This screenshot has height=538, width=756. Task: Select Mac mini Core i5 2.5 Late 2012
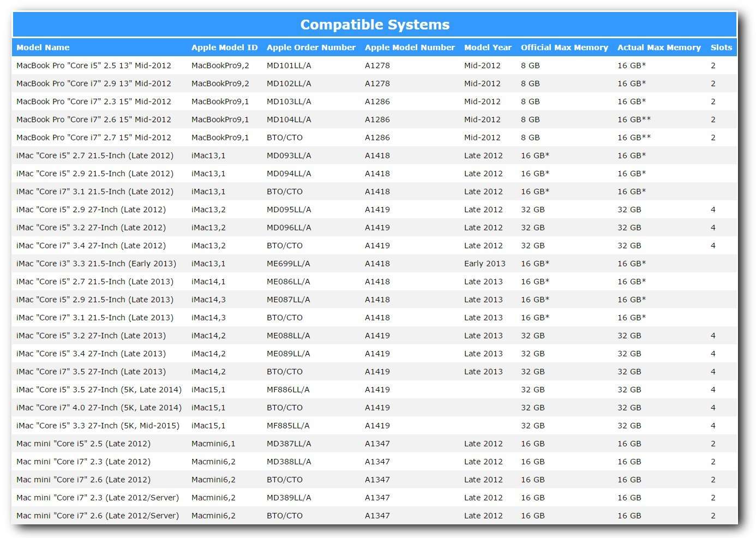83,444
